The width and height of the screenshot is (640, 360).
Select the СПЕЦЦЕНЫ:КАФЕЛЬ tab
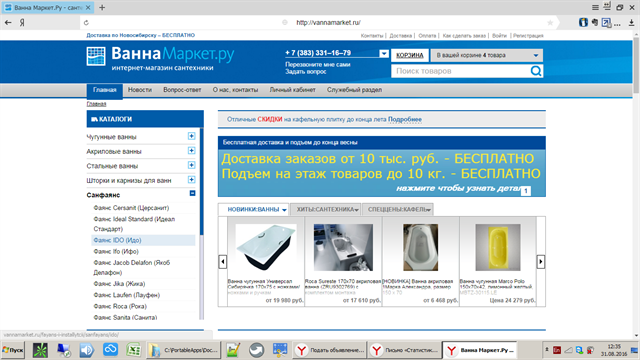(398, 209)
